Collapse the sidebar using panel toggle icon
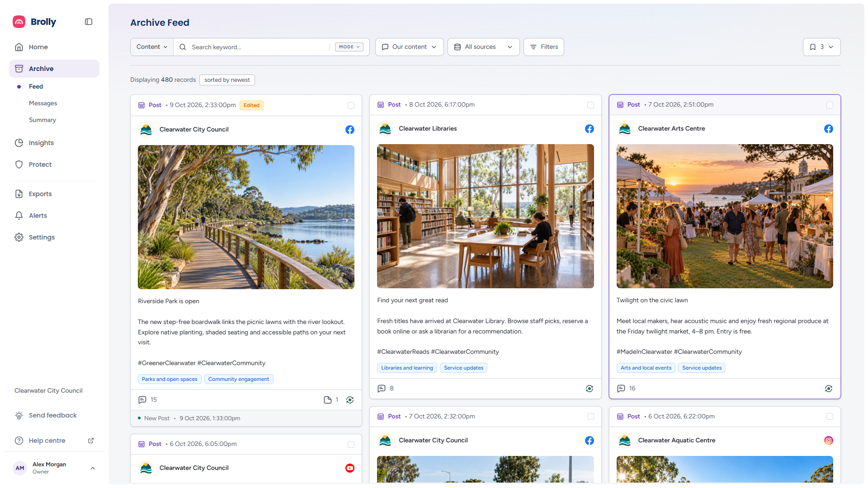The image size is (868, 488). point(89,22)
